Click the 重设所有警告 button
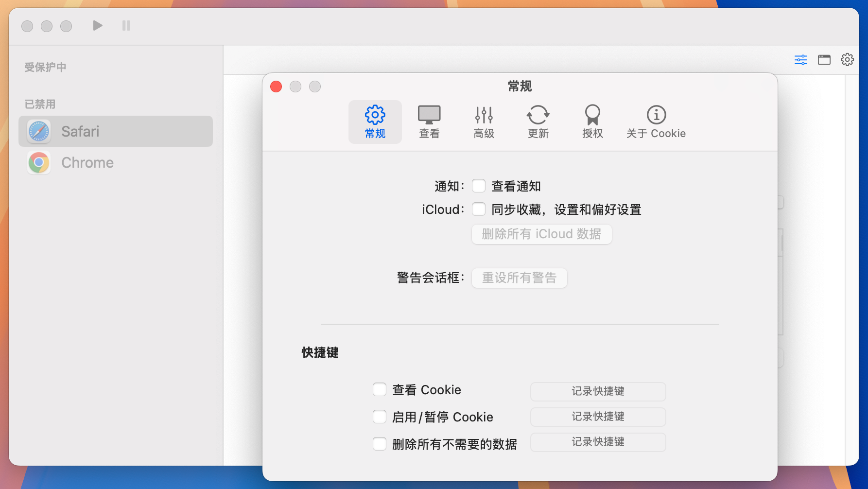 point(519,278)
